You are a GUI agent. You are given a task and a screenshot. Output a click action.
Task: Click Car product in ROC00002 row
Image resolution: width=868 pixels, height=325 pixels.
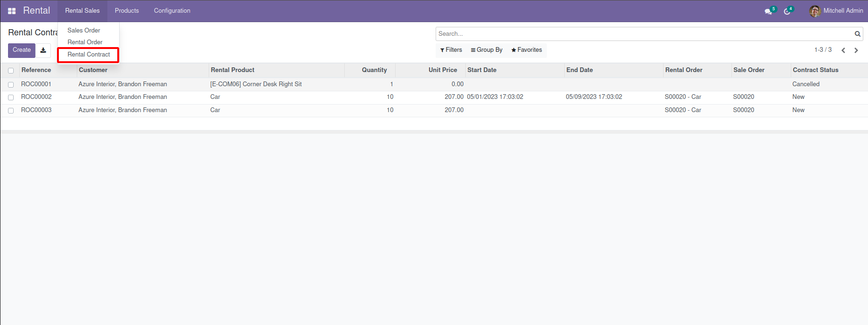(215, 97)
